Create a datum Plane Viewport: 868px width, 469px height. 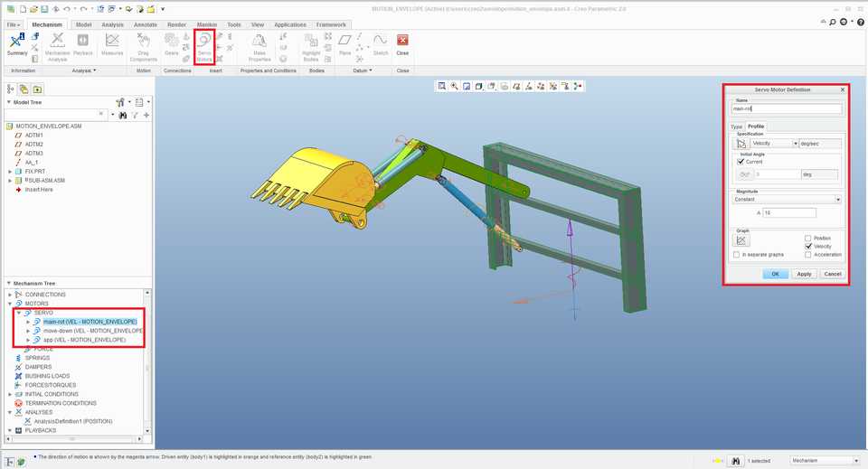click(344, 44)
